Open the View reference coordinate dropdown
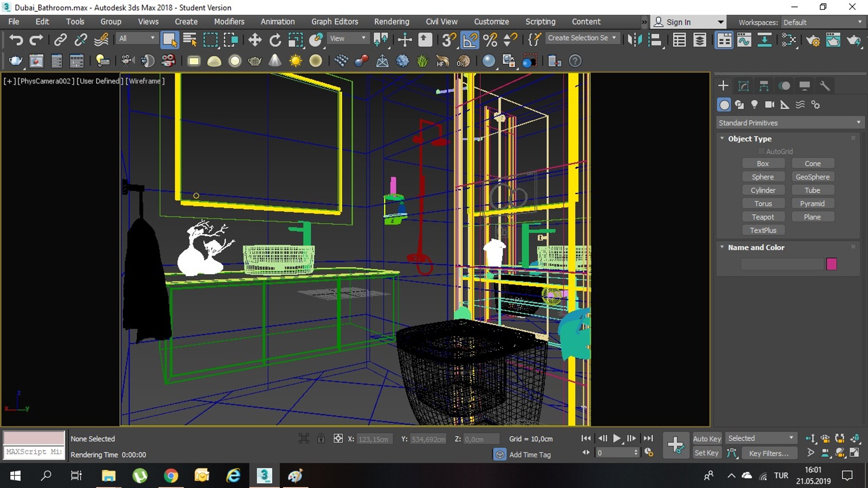The height and width of the screenshot is (488, 868). pyautogui.click(x=347, y=38)
